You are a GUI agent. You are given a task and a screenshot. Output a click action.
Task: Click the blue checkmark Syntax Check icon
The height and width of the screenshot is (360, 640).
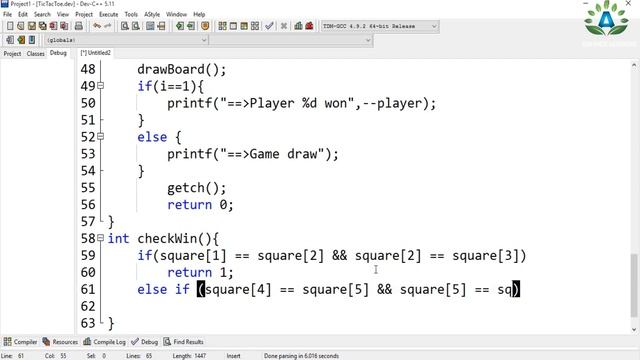[x=269, y=26]
